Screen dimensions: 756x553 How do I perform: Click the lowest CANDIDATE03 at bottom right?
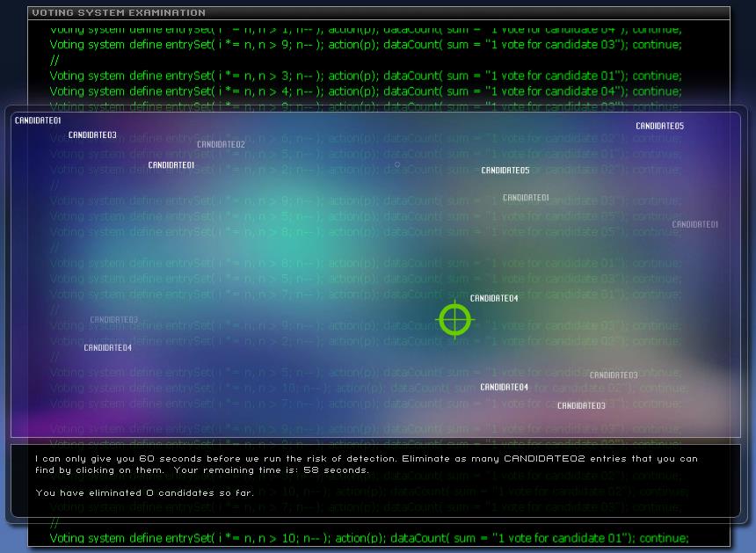581,406
